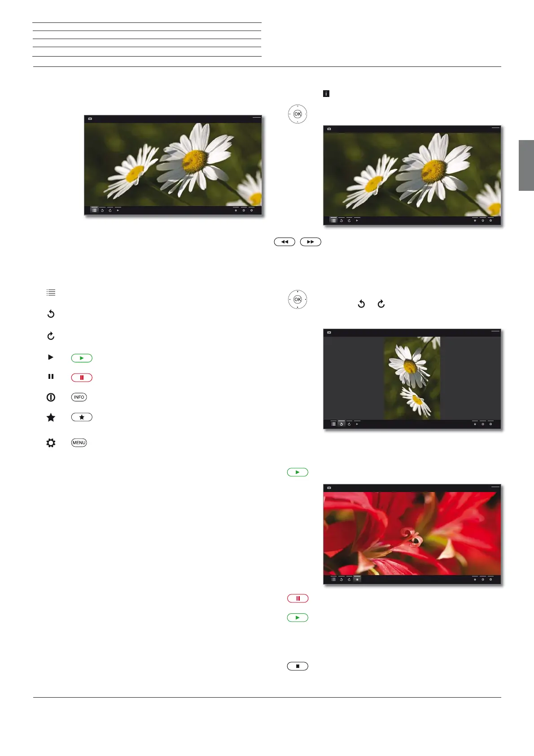Image resolution: width=534 pixels, height=756 pixels.
Task: Click the large black list icon in the legend
Action: point(51,293)
